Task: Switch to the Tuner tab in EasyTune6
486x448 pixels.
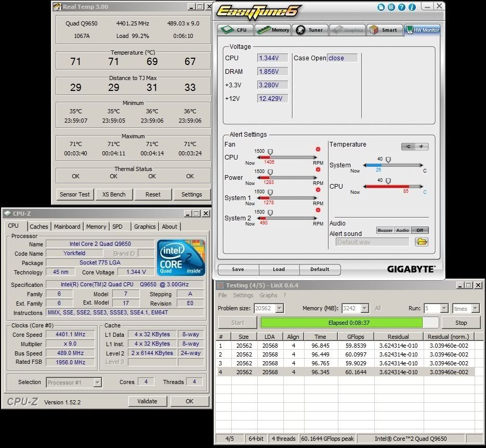Action: coord(310,30)
